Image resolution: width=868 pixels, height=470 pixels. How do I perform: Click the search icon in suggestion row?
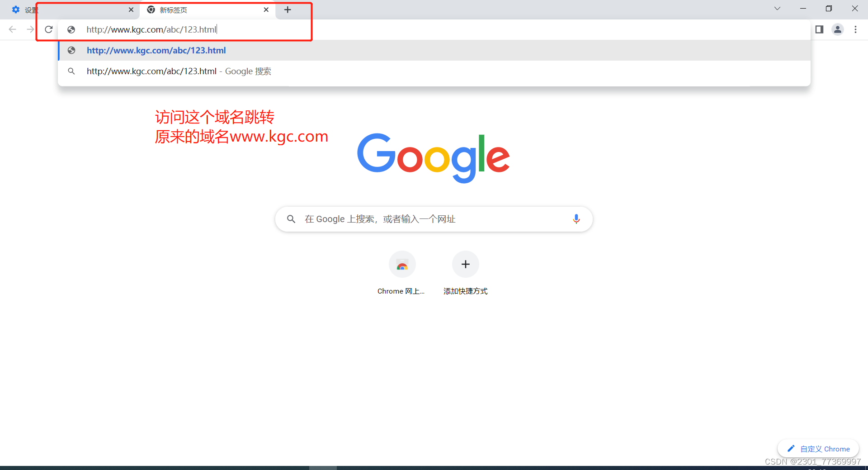pyautogui.click(x=71, y=71)
